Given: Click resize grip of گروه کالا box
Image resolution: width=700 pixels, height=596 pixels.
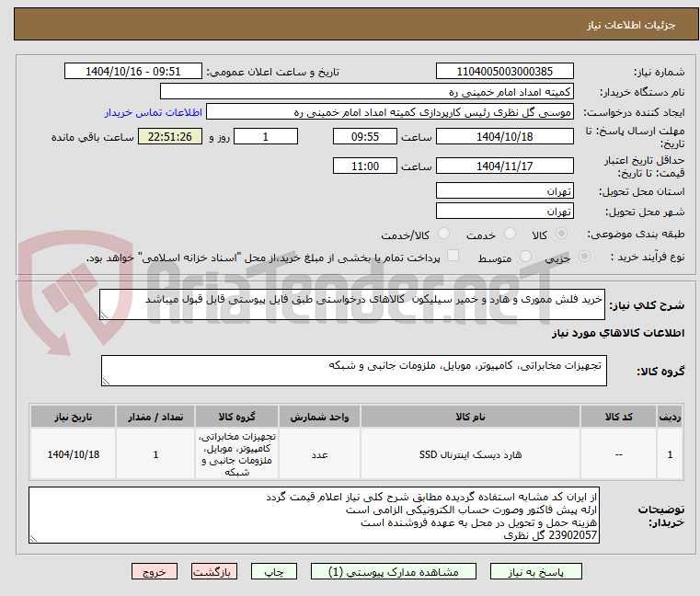Looking at the screenshot, I should [106, 382].
